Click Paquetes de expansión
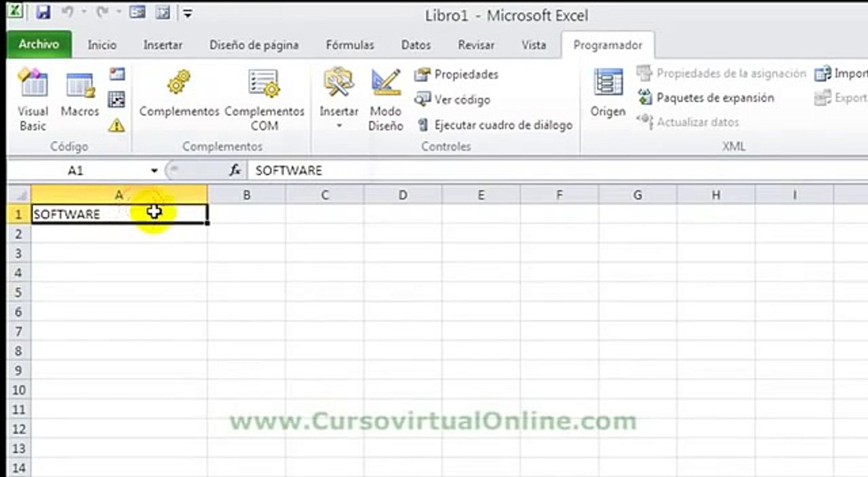Image resolution: width=868 pixels, height=477 pixels. click(x=706, y=98)
